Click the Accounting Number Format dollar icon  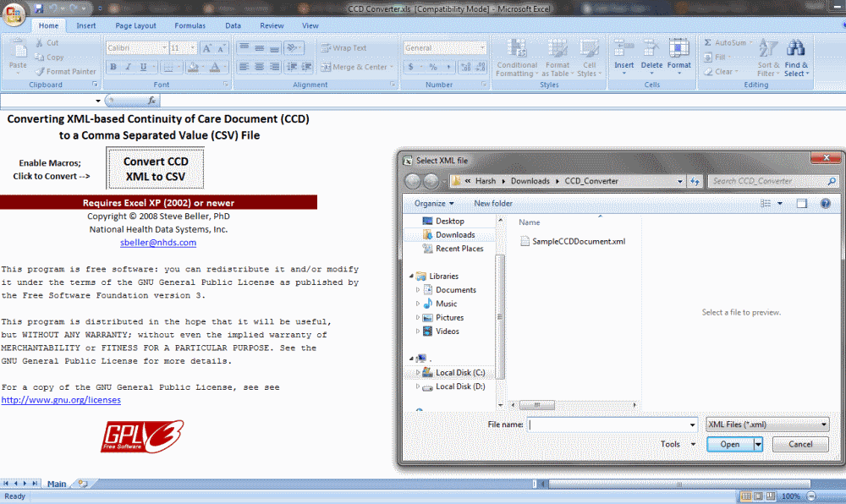[x=411, y=67]
